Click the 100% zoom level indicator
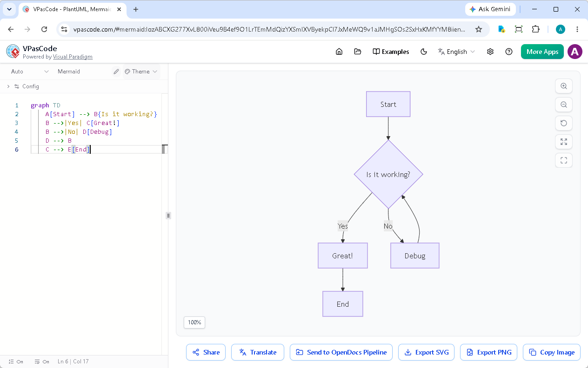Viewport: 588px width, 368px height. click(194, 322)
